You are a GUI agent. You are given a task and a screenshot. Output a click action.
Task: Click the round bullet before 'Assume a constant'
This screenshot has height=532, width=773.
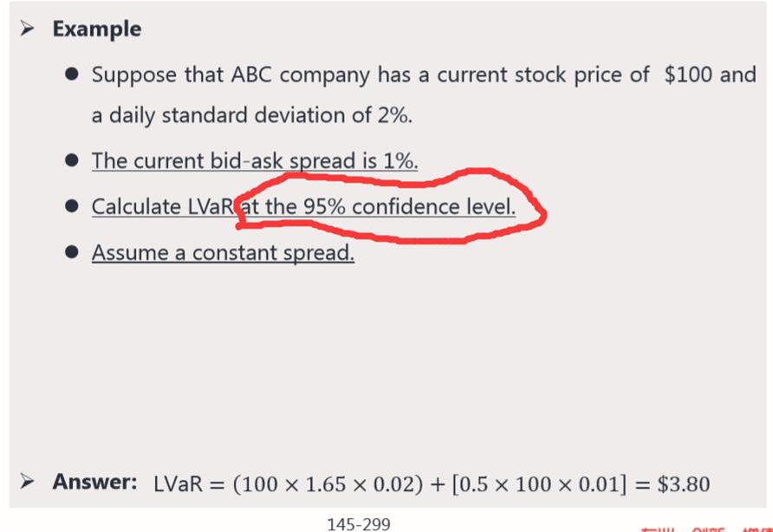[71, 252]
